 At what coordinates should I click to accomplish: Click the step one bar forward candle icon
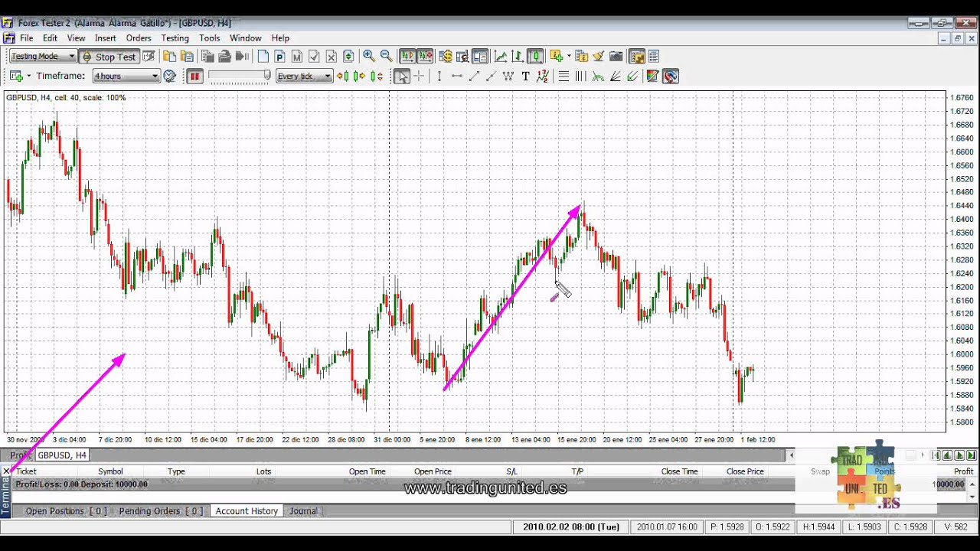pyautogui.click(x=359, y=76)
